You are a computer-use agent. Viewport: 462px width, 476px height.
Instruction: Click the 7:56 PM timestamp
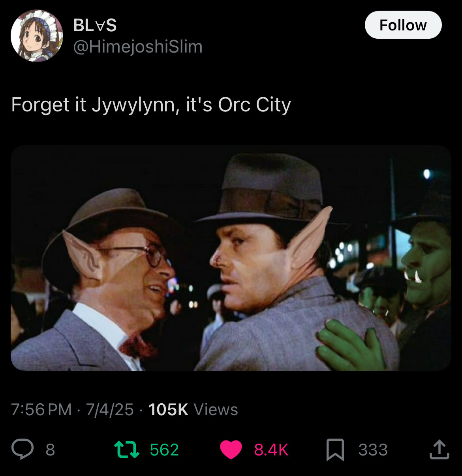(x=41, y=410)
